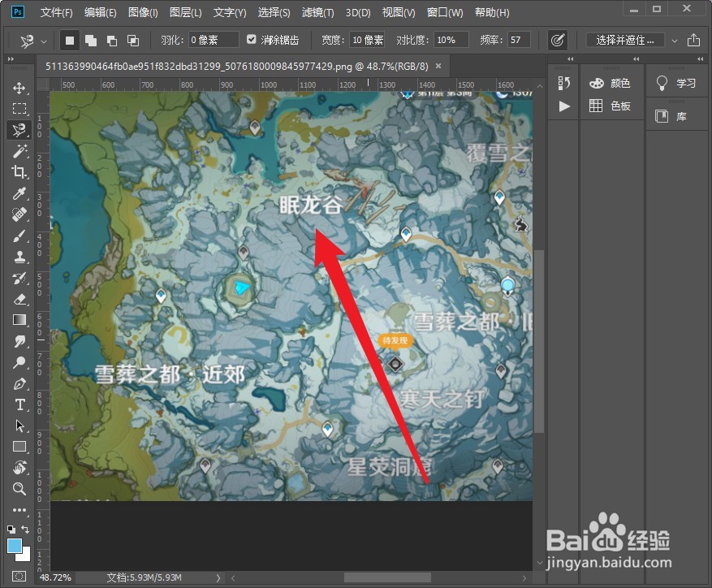Image resolution: width=712 pixels, height=588 pixels.
Task: Select the Dodge tool
Action: 19,362
